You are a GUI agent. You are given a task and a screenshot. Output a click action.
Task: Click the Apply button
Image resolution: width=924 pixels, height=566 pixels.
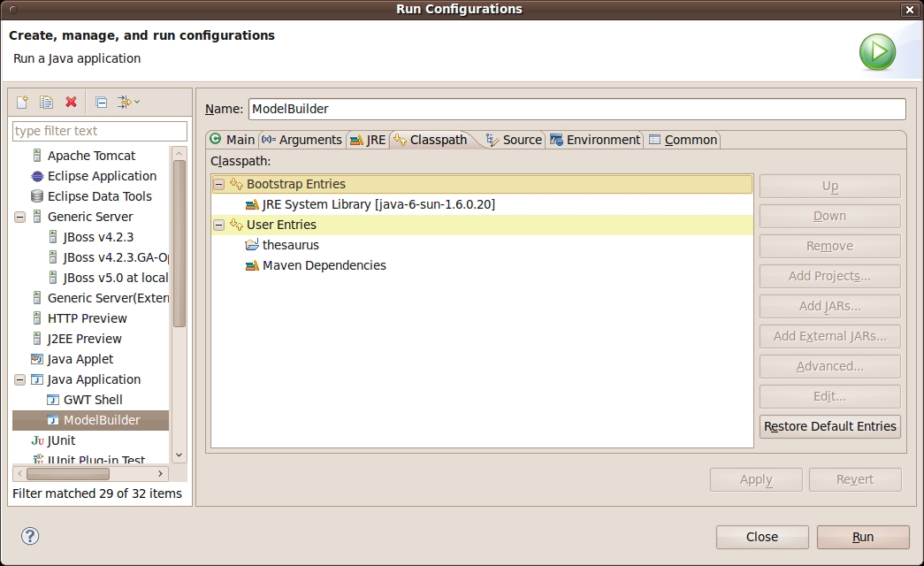756,480
